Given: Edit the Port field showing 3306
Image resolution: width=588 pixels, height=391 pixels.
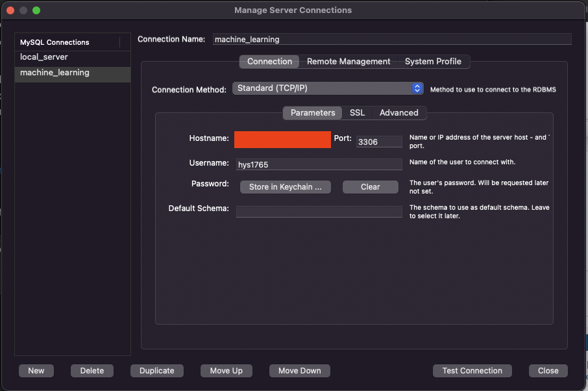Looking at the screenshot, I should click(379, 142).
